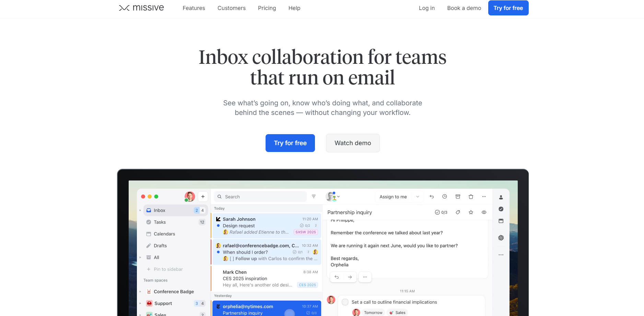Check the 'Set a call' task circle

click(345, 302)
